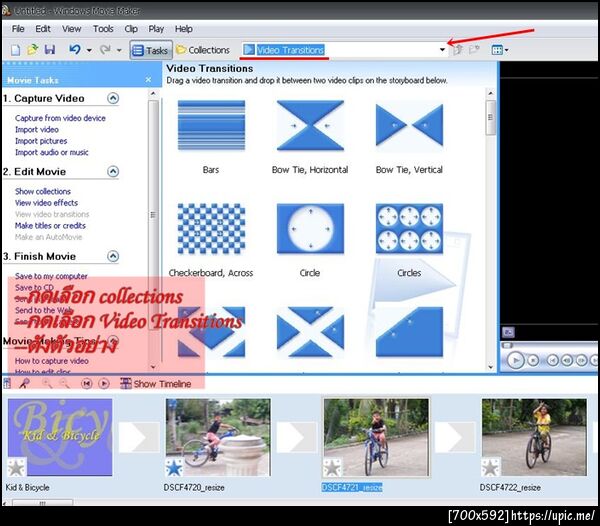Image resolution: width=600 pixels, height=526 pixels.
Task: Select the Circle transition thumbnail
Action: (x=310, y=229)
